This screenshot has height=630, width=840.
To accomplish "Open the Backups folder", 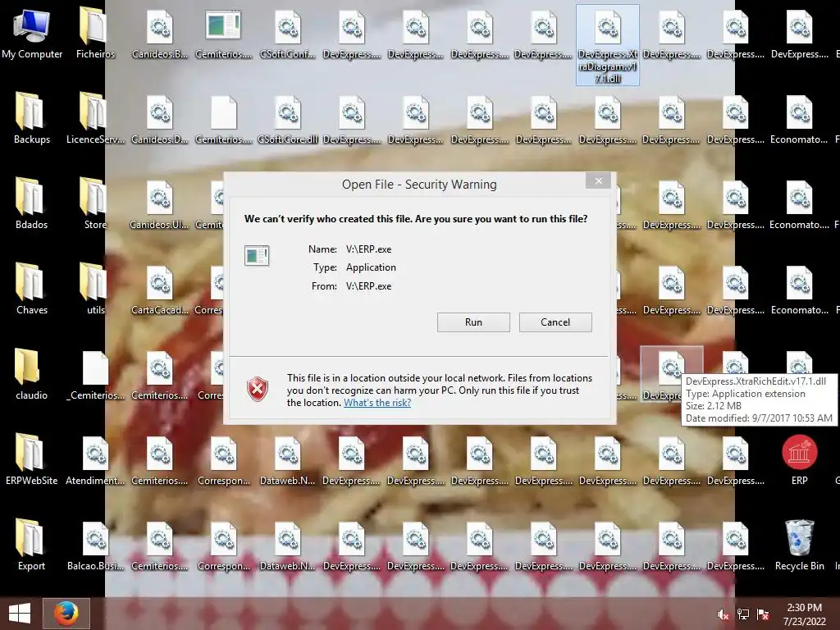I will pos(32,118).
